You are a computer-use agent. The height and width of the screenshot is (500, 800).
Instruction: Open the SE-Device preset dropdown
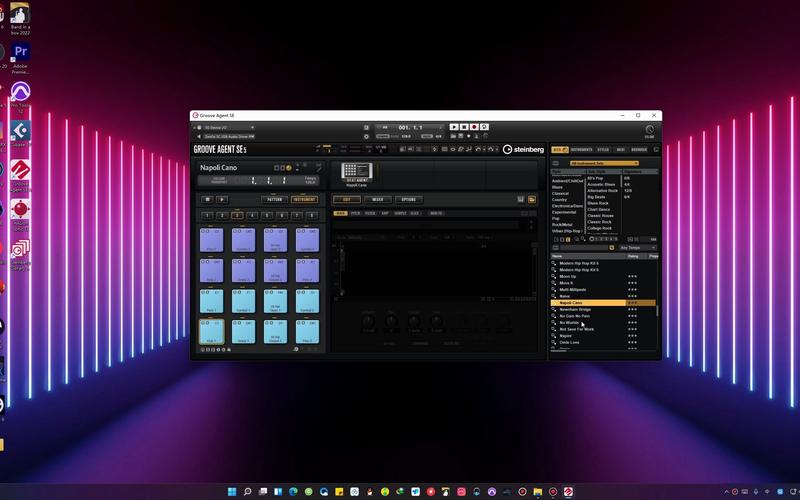(229, 128)
